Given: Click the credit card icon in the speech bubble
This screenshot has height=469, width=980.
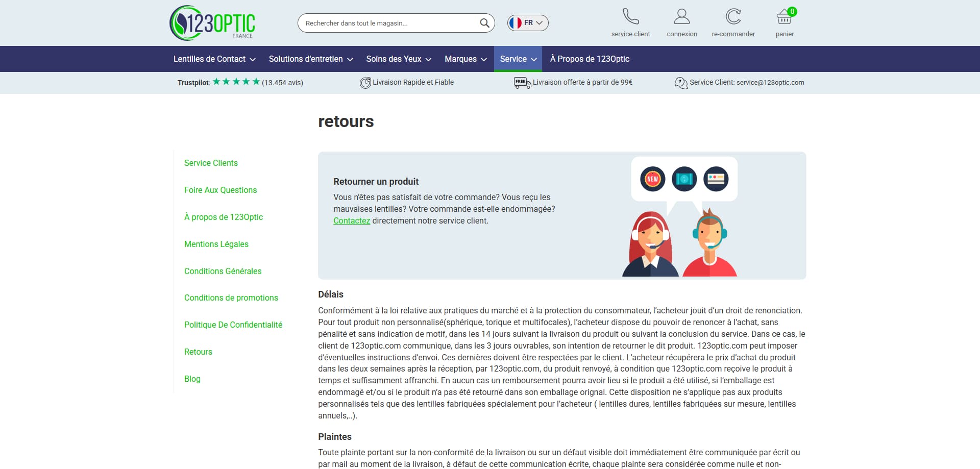Looking at the screenshot, I should point(716,179).
